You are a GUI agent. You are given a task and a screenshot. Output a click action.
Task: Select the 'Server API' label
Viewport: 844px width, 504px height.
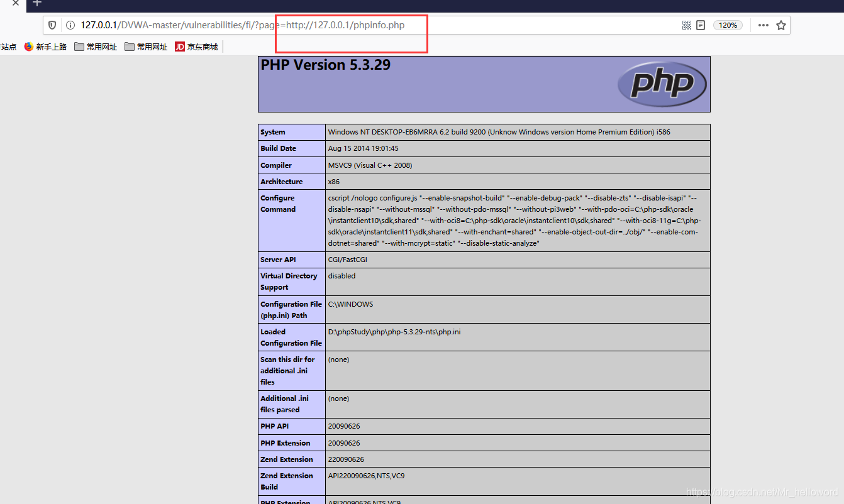277,260
